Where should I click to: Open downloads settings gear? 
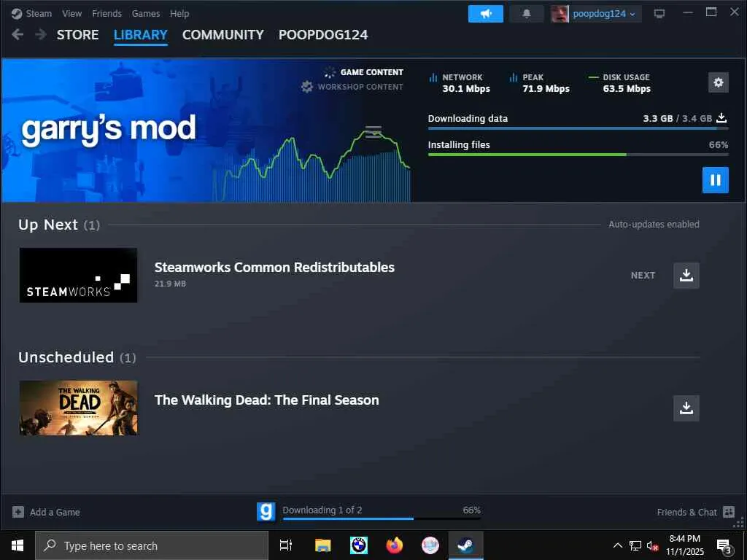point(718,82)
